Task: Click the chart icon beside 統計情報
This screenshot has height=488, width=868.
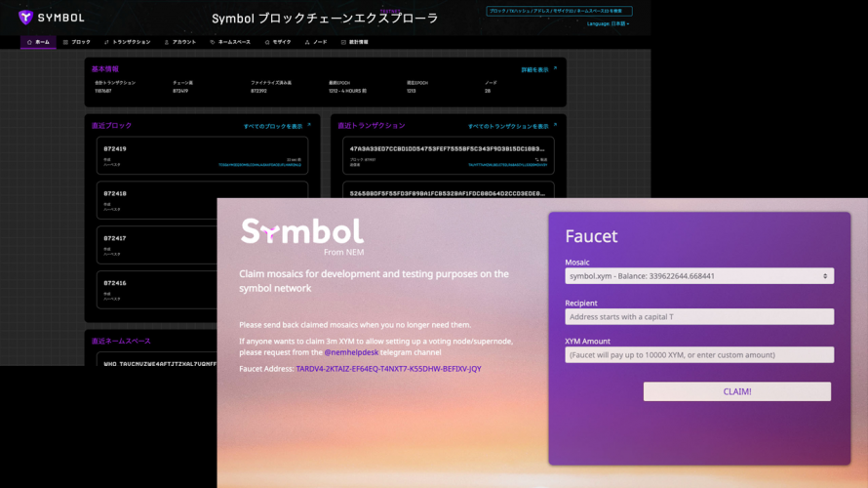Action: [343, 42]
